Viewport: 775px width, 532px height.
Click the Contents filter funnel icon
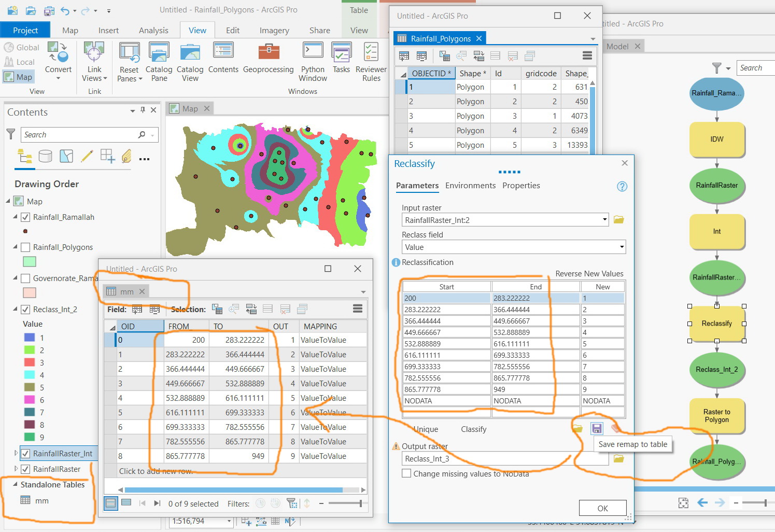(11, 134)
